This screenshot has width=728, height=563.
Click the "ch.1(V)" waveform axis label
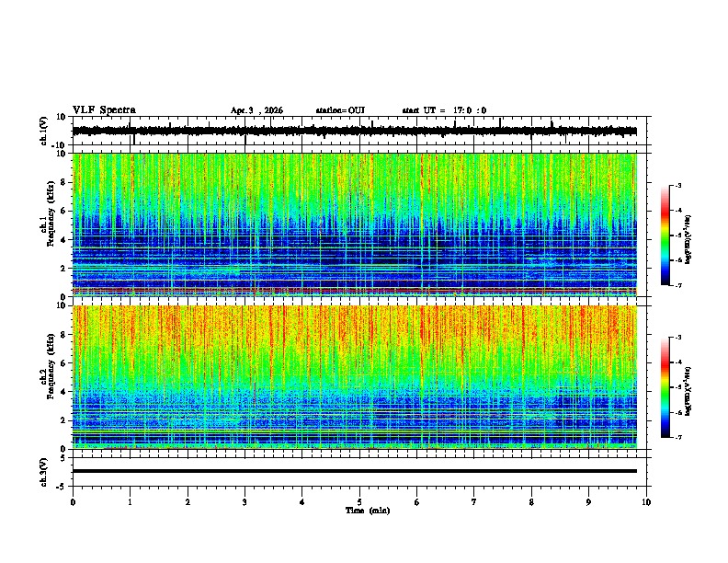(x=44, y=131)
